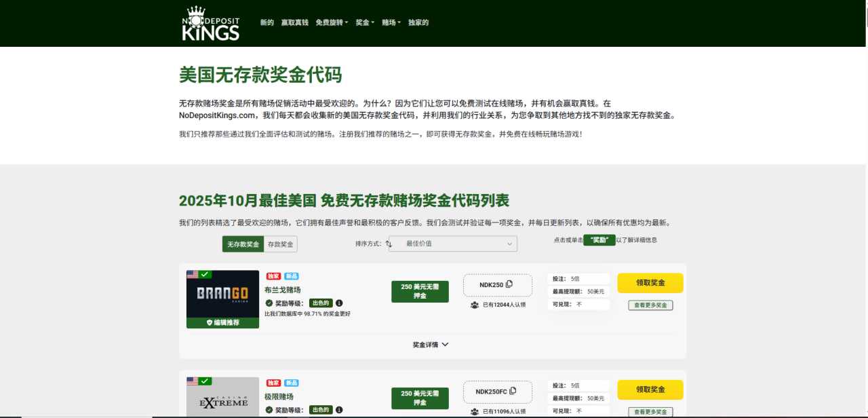The image size is (868, 418).
Task: Open the 赢取真钱 navigation item
Action: 294,22
